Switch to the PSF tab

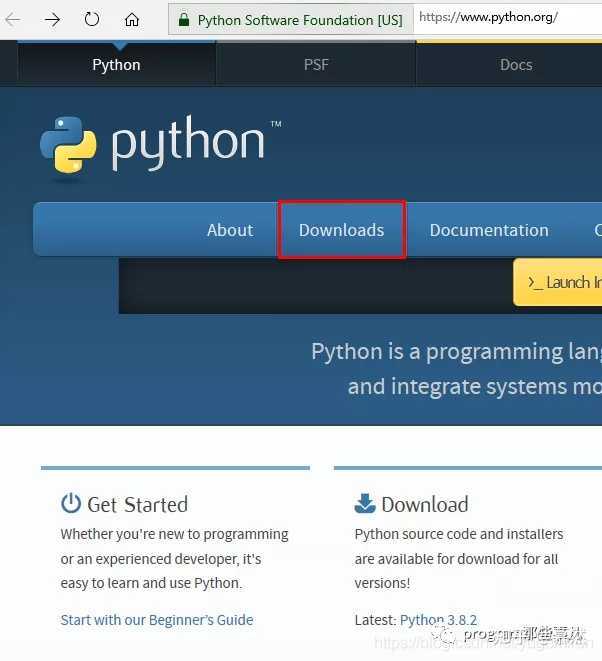coord(316,65)
